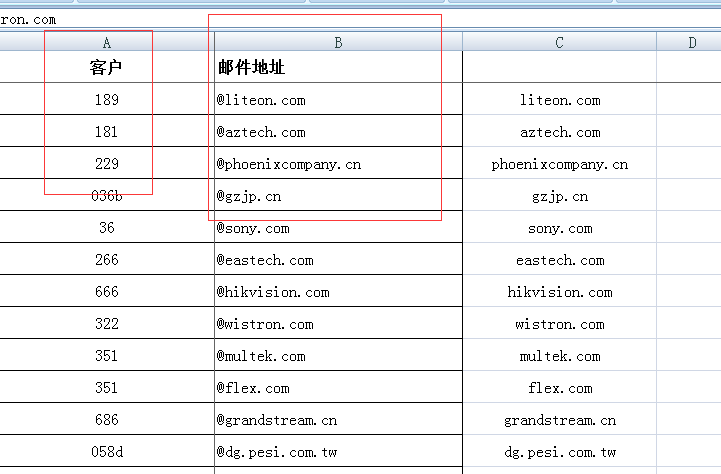Select the 客户 header cell
Viewport: 721px width, 474px height.
tap(107, 67)
